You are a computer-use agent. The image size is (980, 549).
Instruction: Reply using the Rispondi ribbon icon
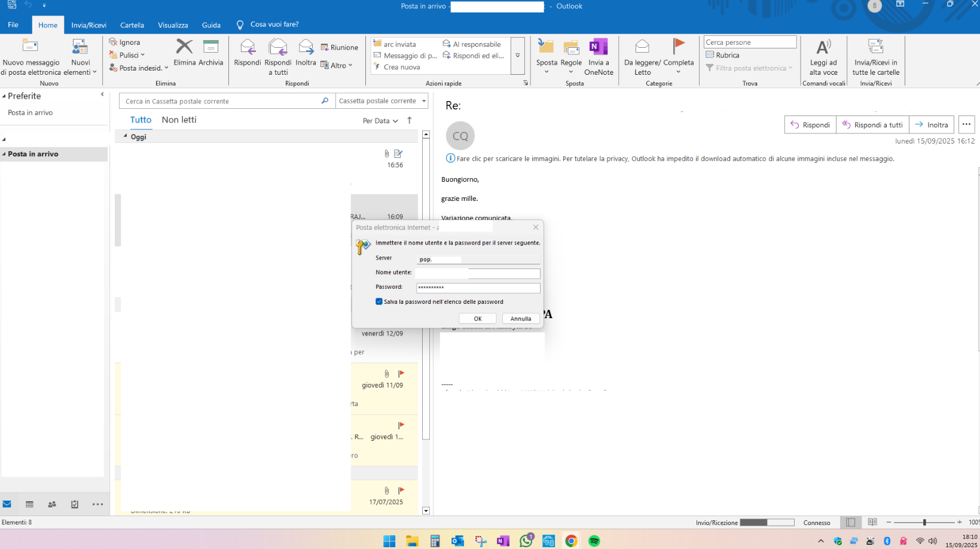point(248,52)
